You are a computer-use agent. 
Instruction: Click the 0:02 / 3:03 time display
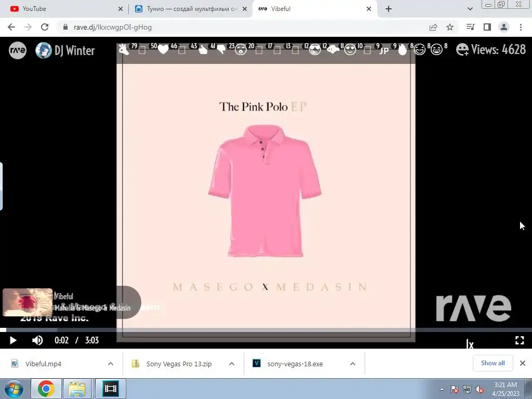click(x=77, y=340)
